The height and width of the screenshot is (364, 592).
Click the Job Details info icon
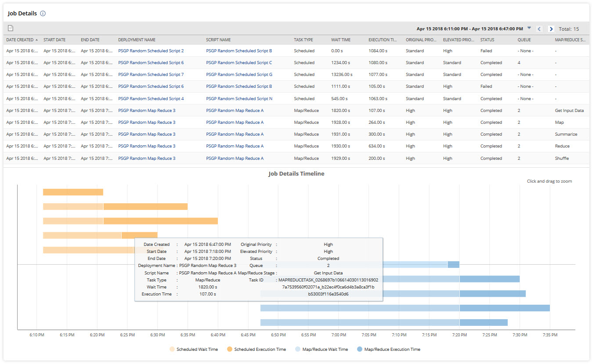point(43,14)
